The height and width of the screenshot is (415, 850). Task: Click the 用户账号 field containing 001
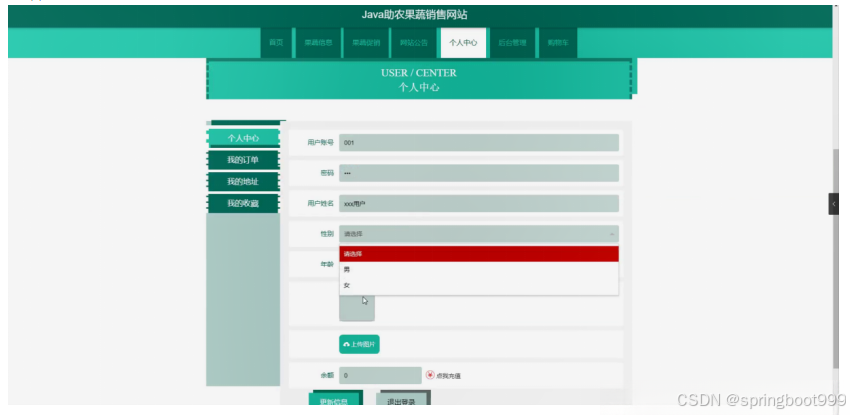point(479,142)
